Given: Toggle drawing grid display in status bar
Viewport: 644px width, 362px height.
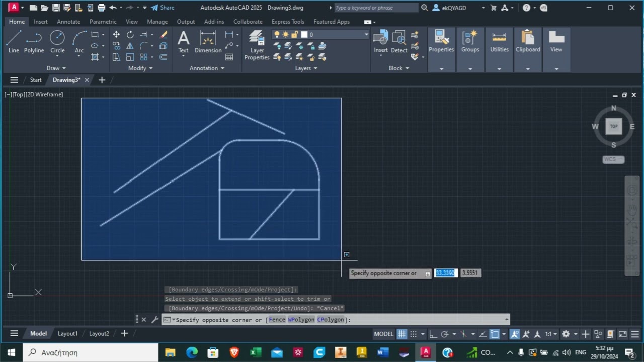Looking at the screenshot, I should (x=401, y=334).
